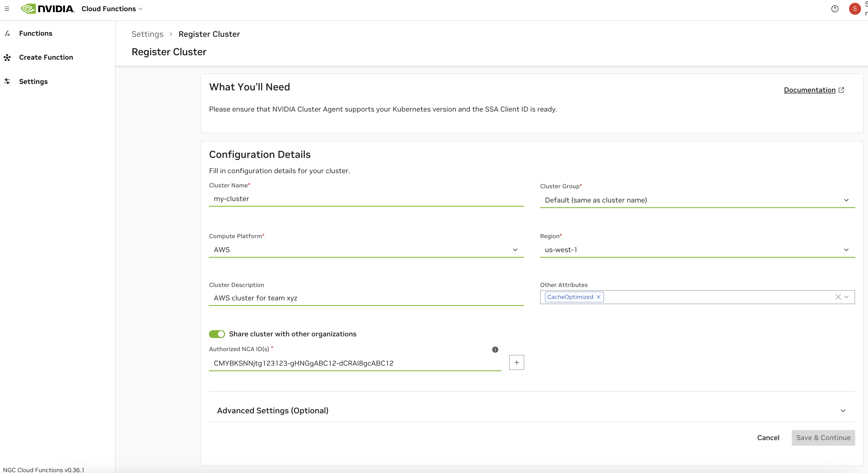Click the Register Cluster breadcrumb text

(x=209, y=34)
